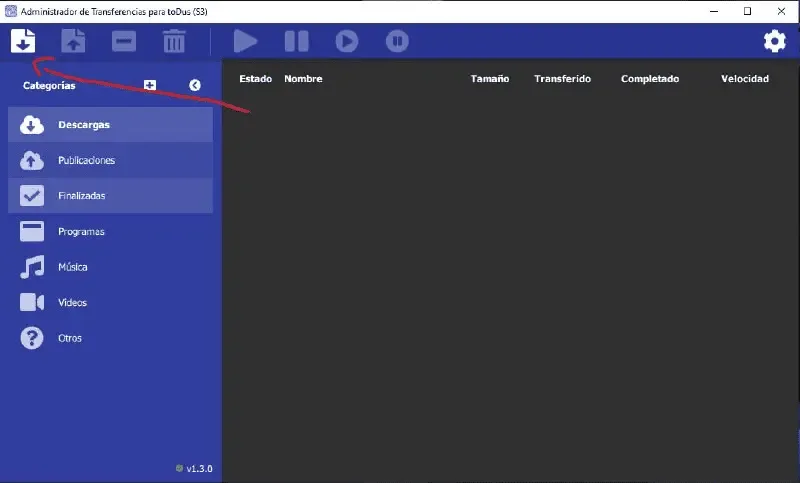Sort by the Transferido column header
800x483 pixels.
coord(563,79)
